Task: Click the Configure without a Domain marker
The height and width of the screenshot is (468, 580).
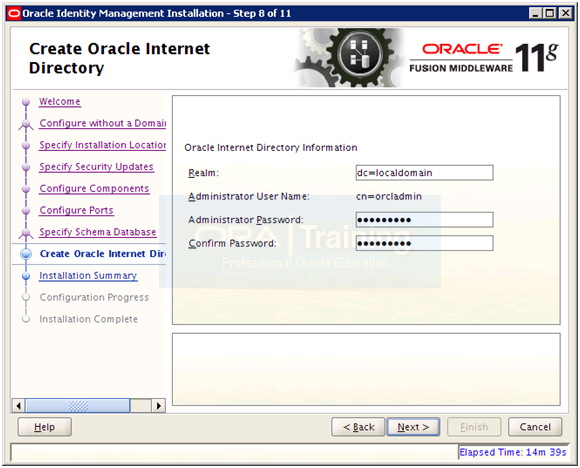Action: tap(26, 124)
